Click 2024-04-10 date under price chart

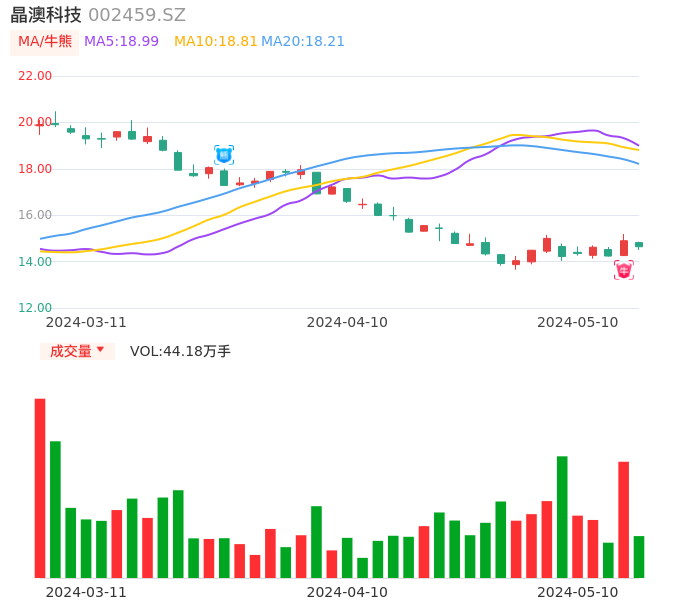click(347, 322)
